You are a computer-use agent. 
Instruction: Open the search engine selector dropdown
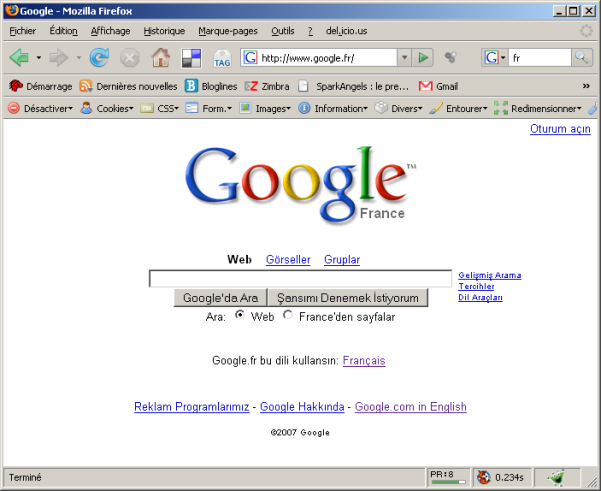[x=495, y=58]
